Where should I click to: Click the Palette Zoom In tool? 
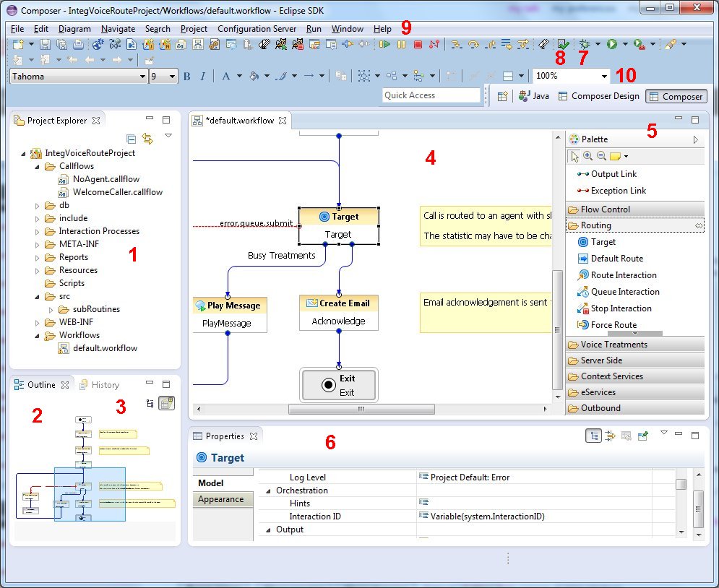pyautogui.click(x=588, y=156)
